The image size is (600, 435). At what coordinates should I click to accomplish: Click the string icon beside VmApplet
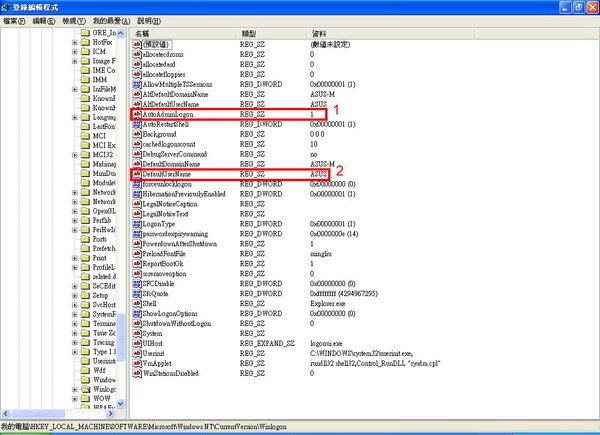coord(137,363)
